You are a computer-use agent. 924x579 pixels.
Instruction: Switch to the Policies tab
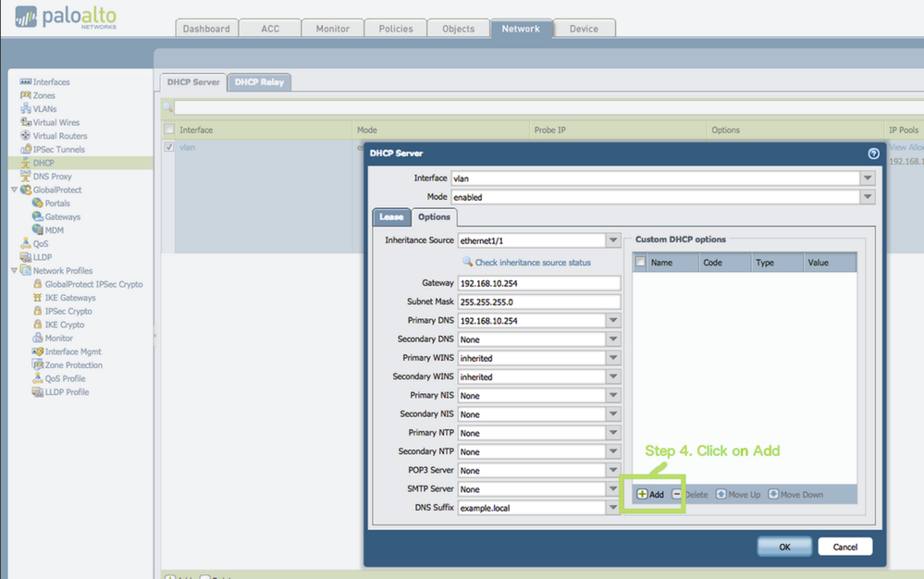(x=396, y=29)
